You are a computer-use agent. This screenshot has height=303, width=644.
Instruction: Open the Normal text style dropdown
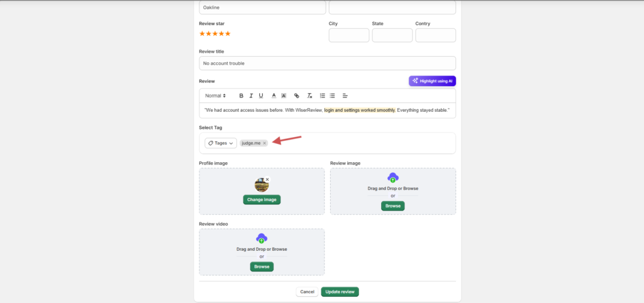215,96
